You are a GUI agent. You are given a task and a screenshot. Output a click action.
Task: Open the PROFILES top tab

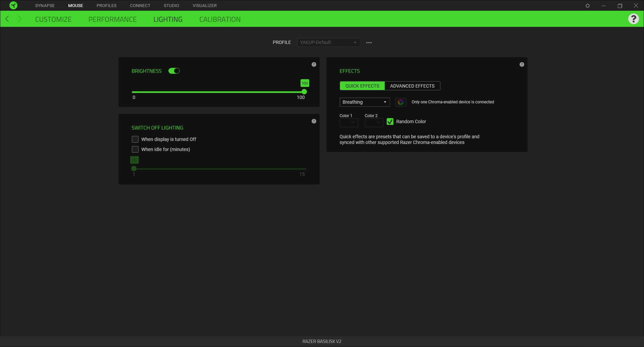tap(107, 6)
